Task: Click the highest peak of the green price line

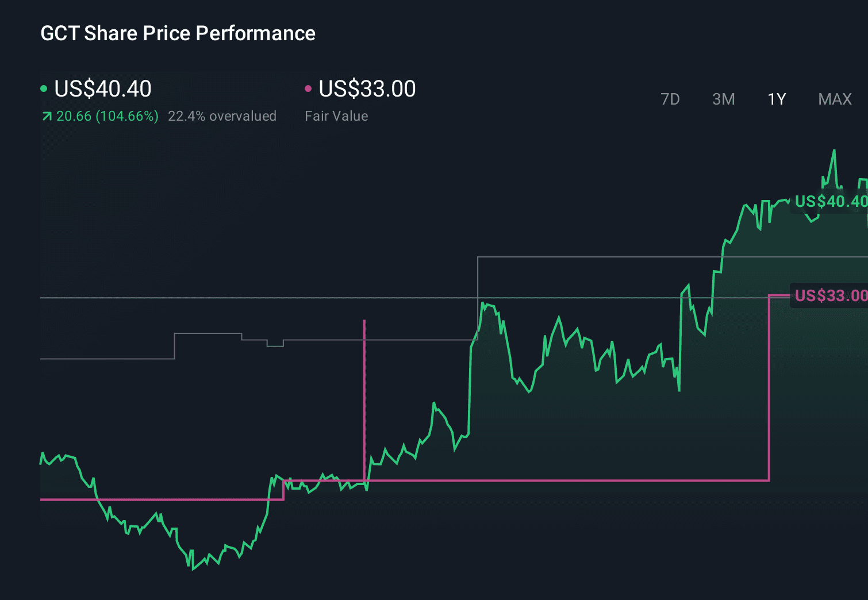Action: tap(834, 151)
